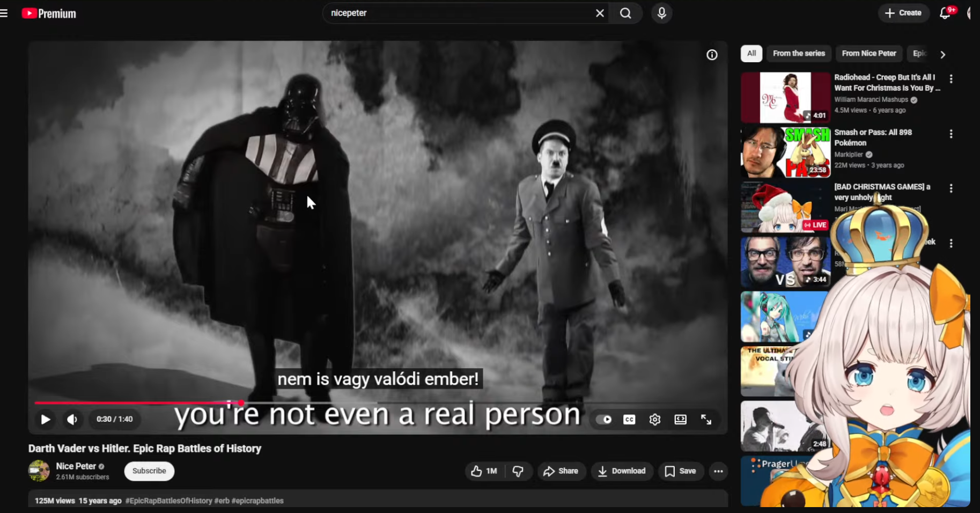Image resolution: width=980 pixels, height=513 pixels.
Task: Open the Nice Peter channel name
Action: point(76,466)
